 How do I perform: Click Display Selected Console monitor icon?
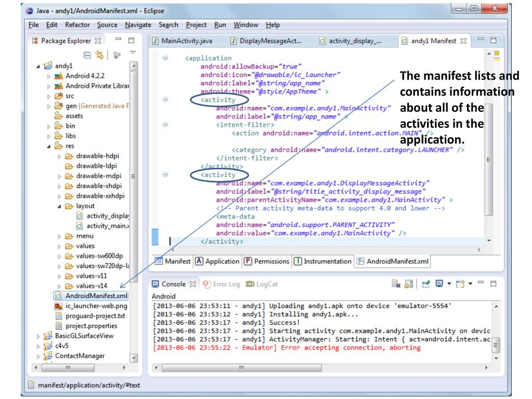[x=440, y=283]
